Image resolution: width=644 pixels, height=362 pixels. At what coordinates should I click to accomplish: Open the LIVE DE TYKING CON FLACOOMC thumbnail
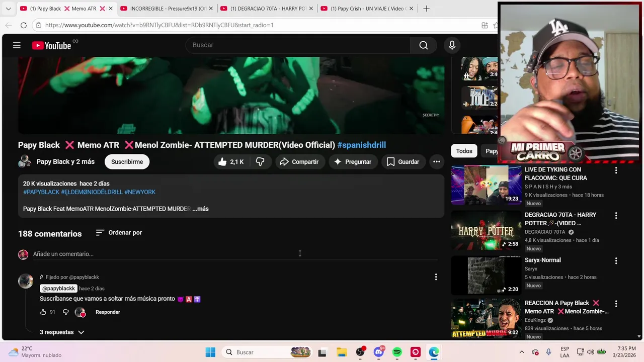[486, 185]
